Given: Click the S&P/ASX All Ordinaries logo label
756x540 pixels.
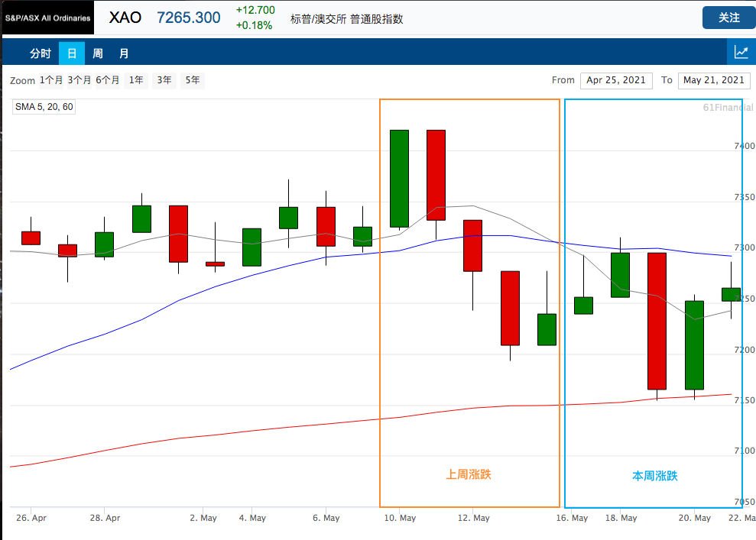Looking at the screenshot, I should click(x=47, y=18).
